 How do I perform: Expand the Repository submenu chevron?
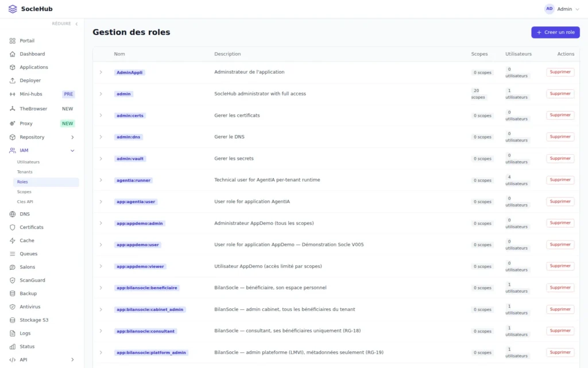pyautogui.click(x=72, y=137)
